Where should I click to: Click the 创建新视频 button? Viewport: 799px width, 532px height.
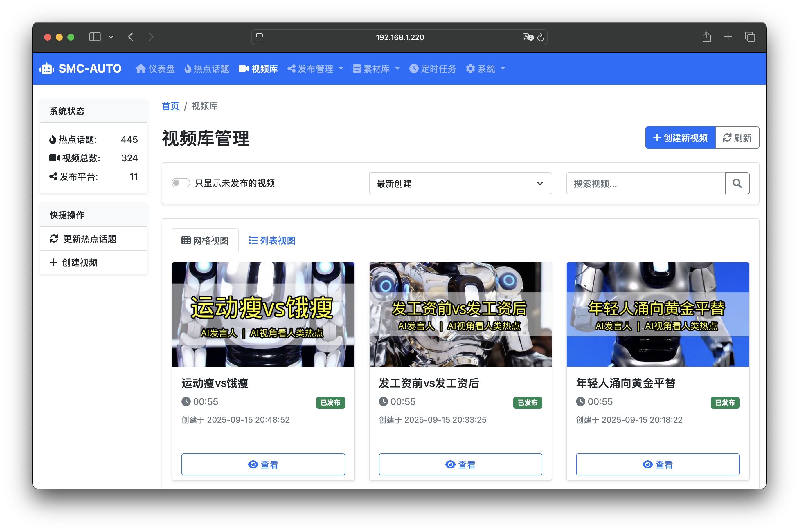click(x=680, y=137)
